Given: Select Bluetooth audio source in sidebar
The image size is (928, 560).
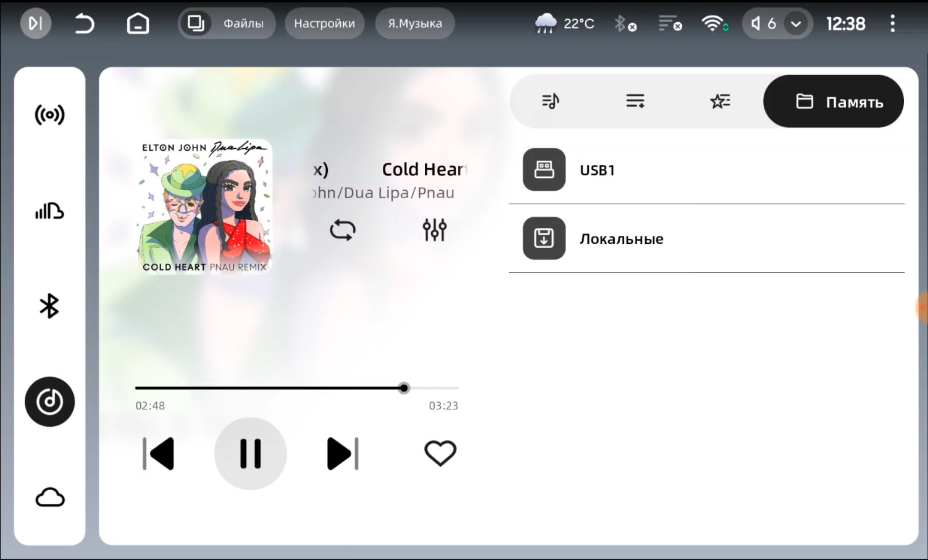Looking at the screenshot, I should coord(49,306).
